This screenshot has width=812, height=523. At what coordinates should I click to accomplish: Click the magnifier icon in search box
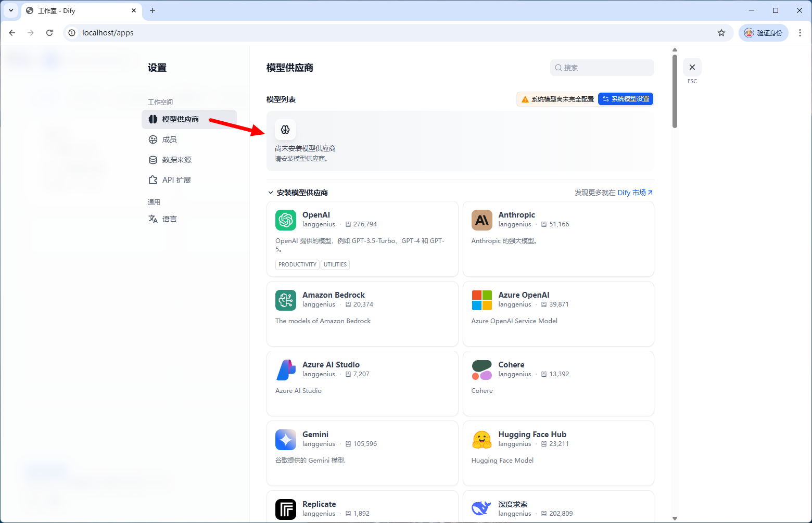tap(559, 68)
